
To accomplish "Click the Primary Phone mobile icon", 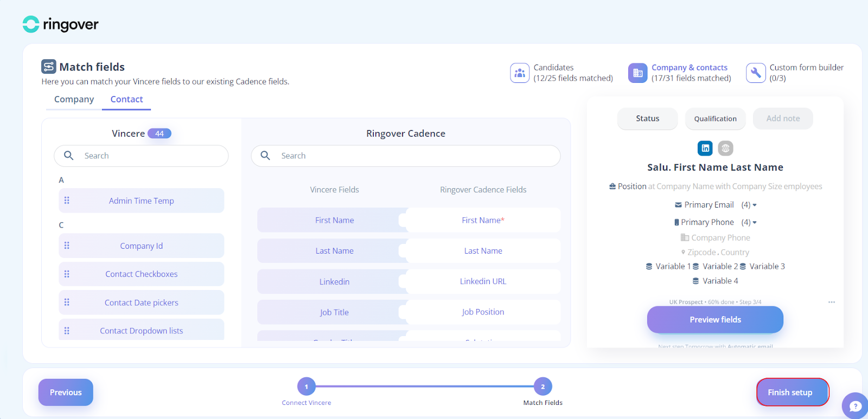I will 676,222.
